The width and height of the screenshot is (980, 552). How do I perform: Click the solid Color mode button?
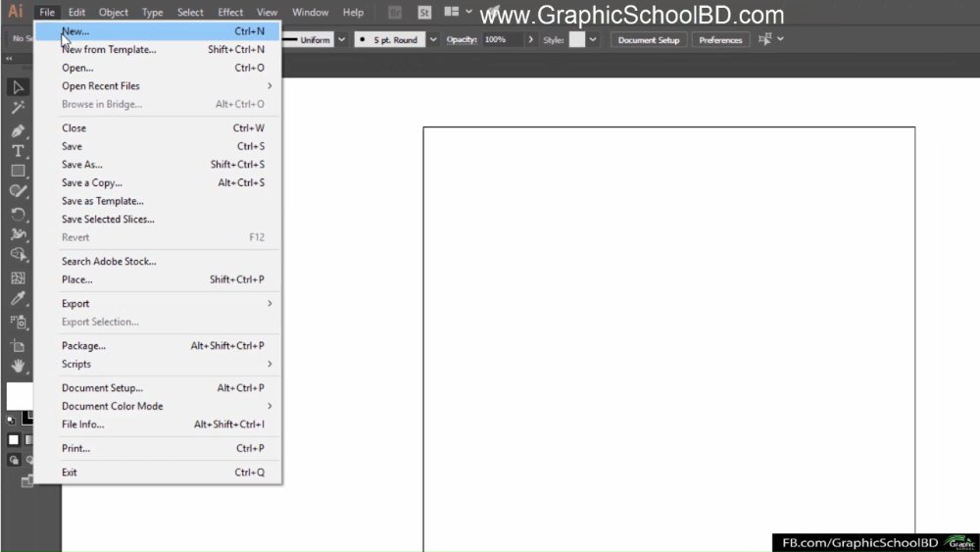coord(13,440)
